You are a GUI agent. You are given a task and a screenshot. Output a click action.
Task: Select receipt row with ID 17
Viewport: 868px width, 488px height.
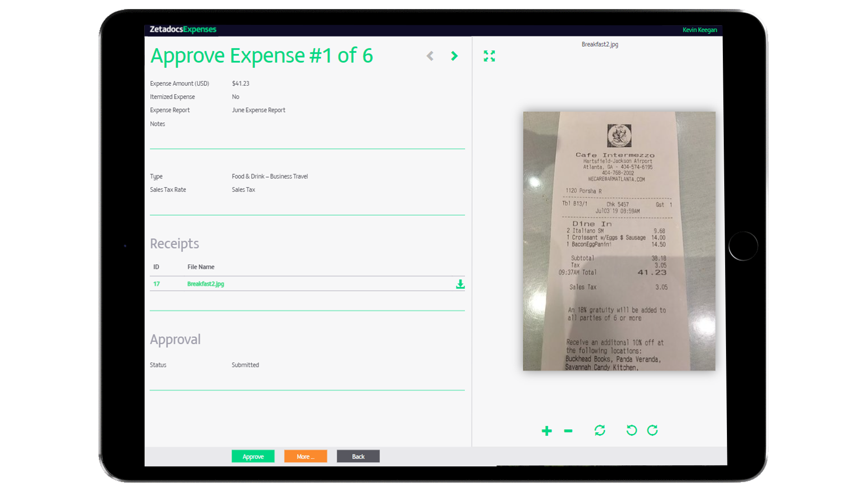[157, 284]
